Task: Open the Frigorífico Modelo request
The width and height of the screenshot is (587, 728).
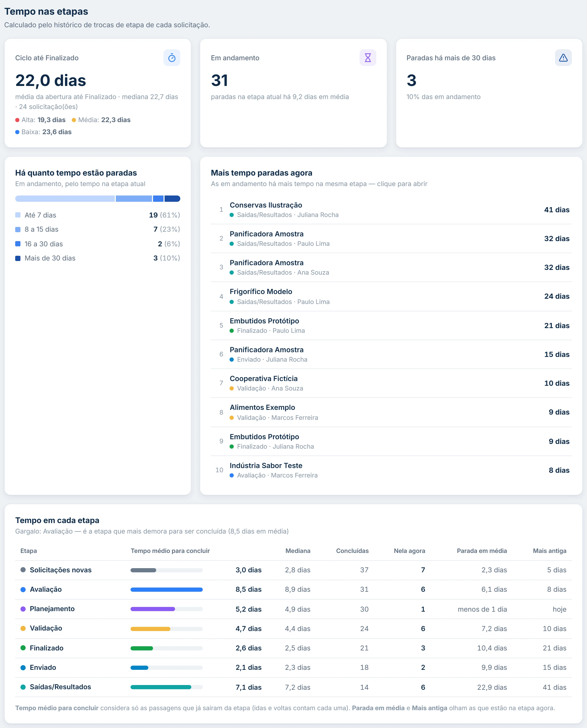Action: pos(391,296)
